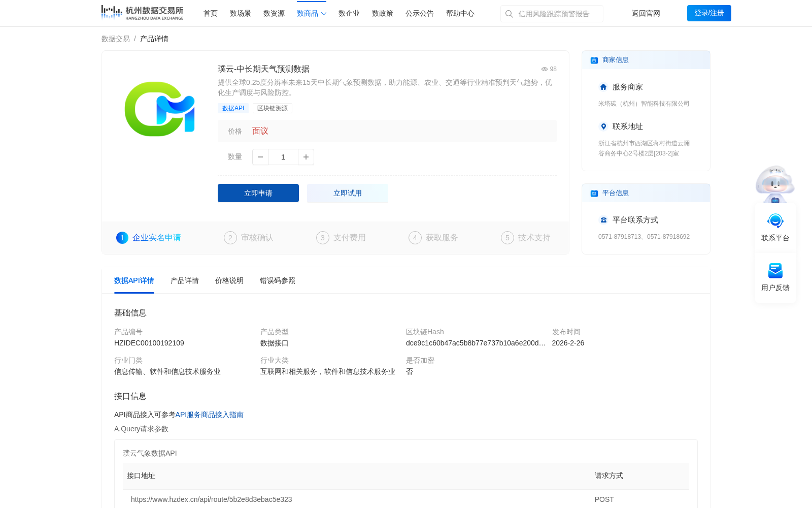812x508 pixels.
Task: Expand the 数商品 dropdown chevron
Action: (324, 14)
